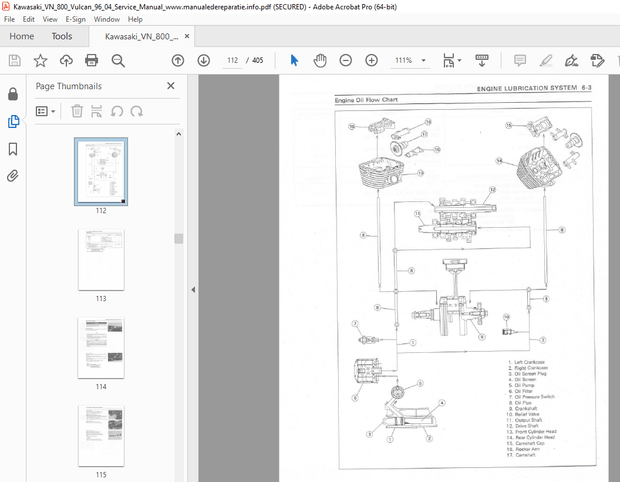The height and width of the screenshot is (482, 620).
Task: Click the thumbnail panel scrollbar handle
Action: click(x=179, y=238)
